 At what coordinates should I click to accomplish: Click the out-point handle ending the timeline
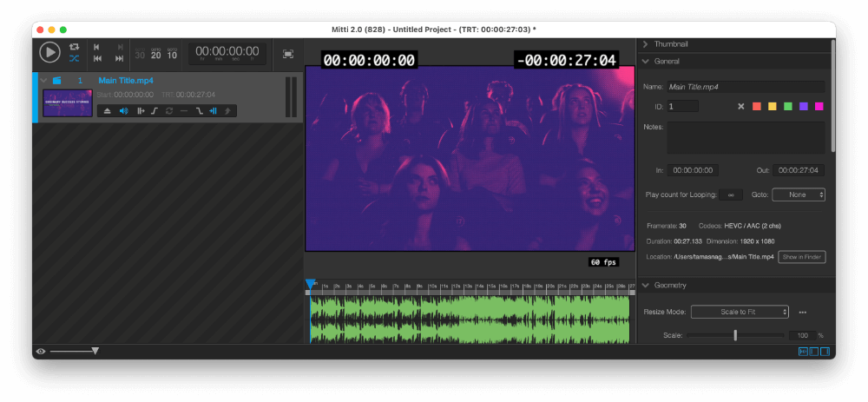[632, 293]
